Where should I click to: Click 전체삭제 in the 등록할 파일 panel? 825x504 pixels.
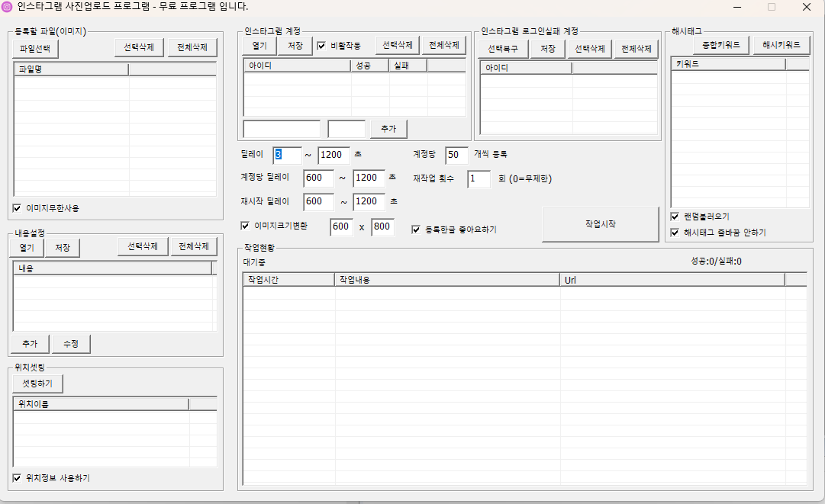click(192, 47)
